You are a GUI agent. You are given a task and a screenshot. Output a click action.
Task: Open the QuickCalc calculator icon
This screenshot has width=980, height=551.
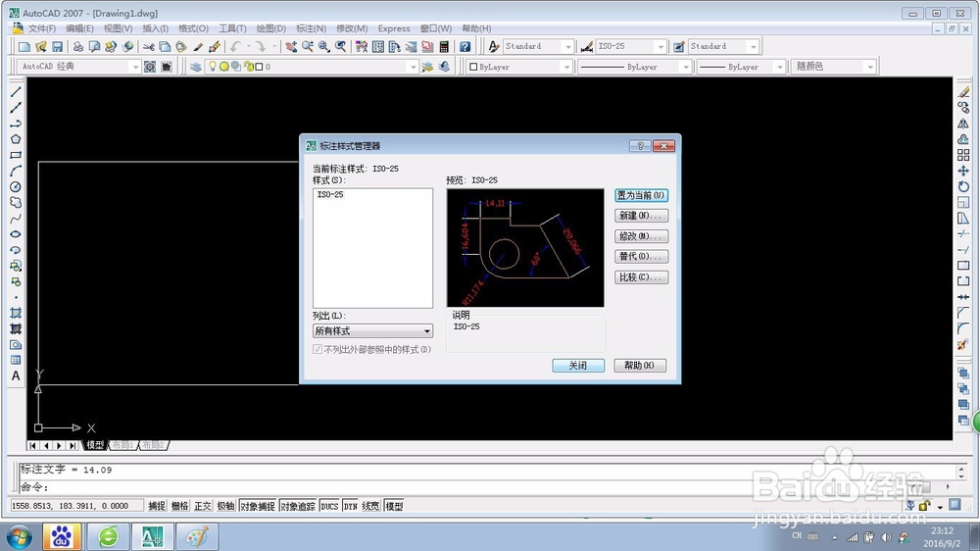click(x=444, y=46)
